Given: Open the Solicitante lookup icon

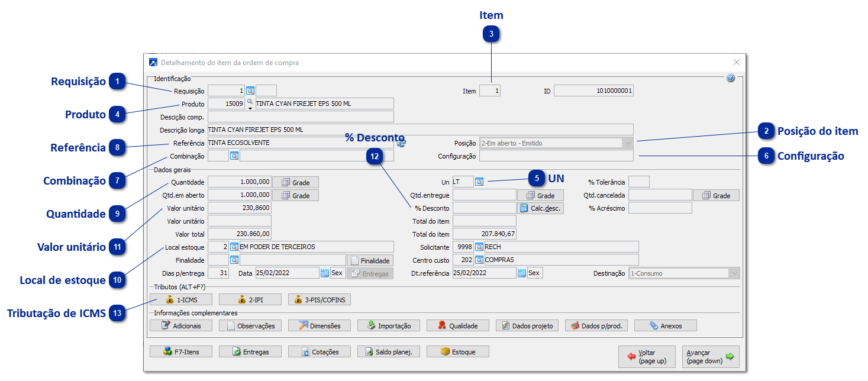Looking at the screenshot, I should pos(479,247).
